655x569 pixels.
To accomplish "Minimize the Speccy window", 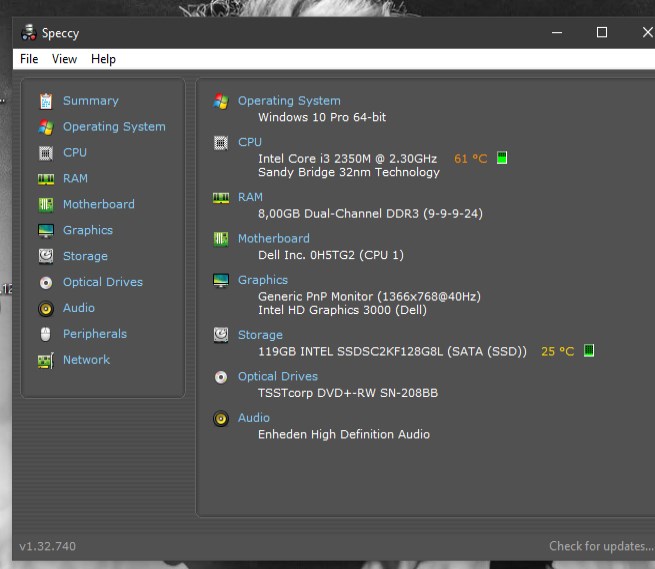I will (557, 33).
